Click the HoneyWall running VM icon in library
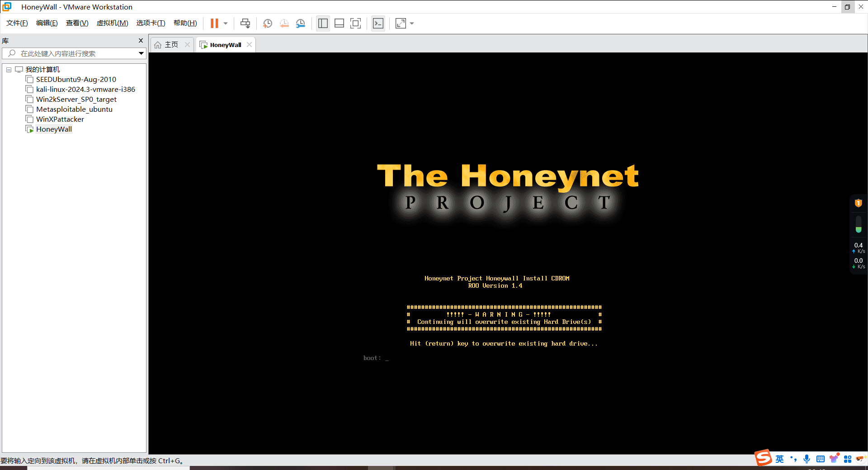This screenshot has width=868, height=470. [29, 129]
